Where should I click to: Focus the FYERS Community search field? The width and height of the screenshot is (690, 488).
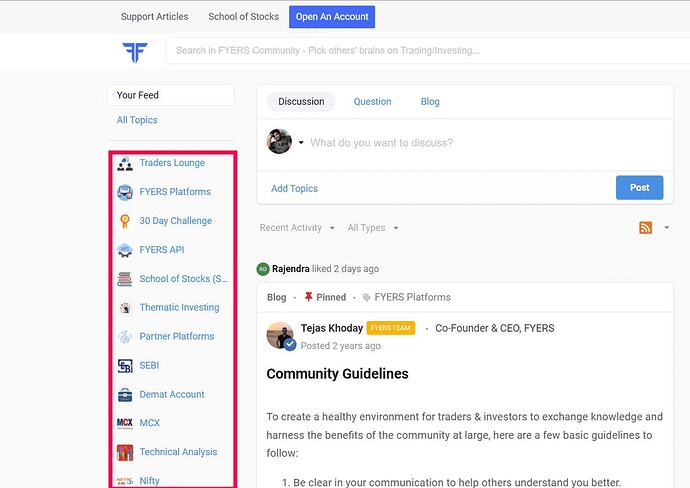428,51
